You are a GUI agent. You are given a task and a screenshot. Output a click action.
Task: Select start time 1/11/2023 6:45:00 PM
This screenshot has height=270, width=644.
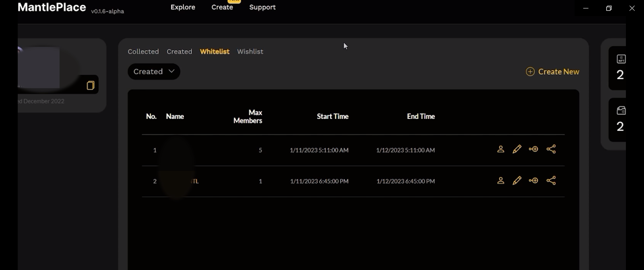(319, 181)
